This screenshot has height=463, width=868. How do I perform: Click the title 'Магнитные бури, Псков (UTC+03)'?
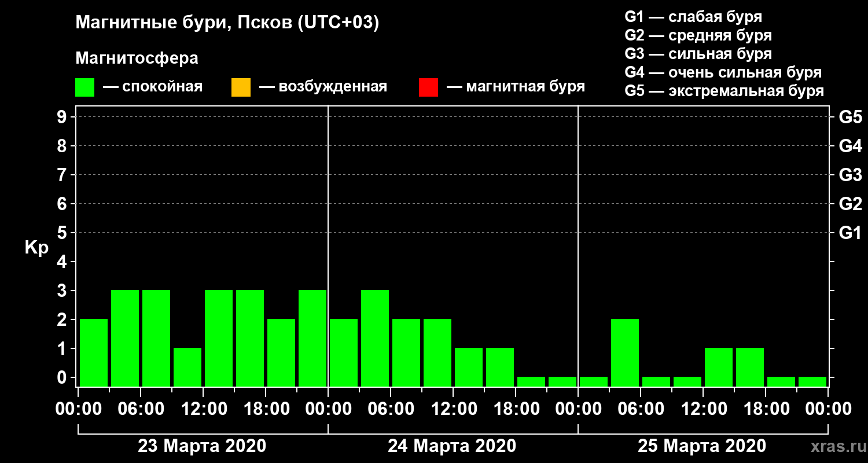click(227, 23)
